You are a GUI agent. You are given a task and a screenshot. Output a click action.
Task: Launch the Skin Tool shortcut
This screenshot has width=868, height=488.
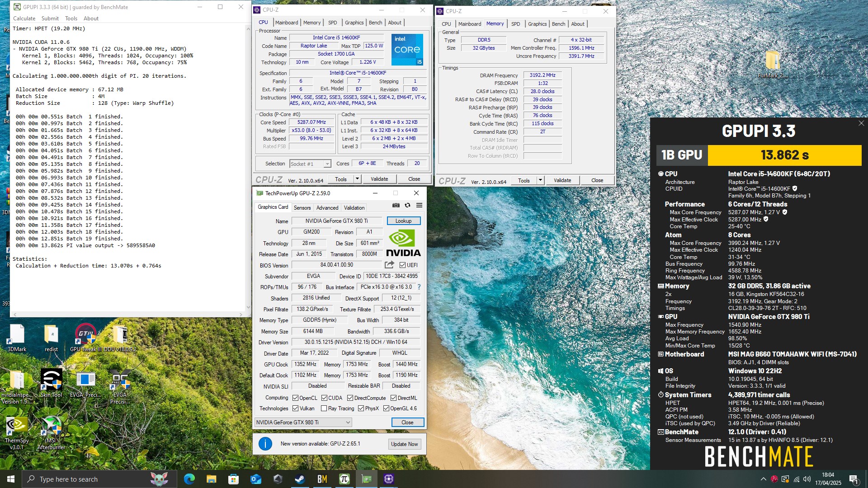(51, 383)
